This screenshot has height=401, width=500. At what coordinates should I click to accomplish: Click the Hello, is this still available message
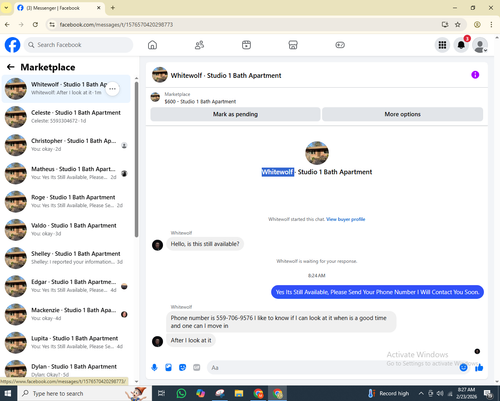[205, 244]
